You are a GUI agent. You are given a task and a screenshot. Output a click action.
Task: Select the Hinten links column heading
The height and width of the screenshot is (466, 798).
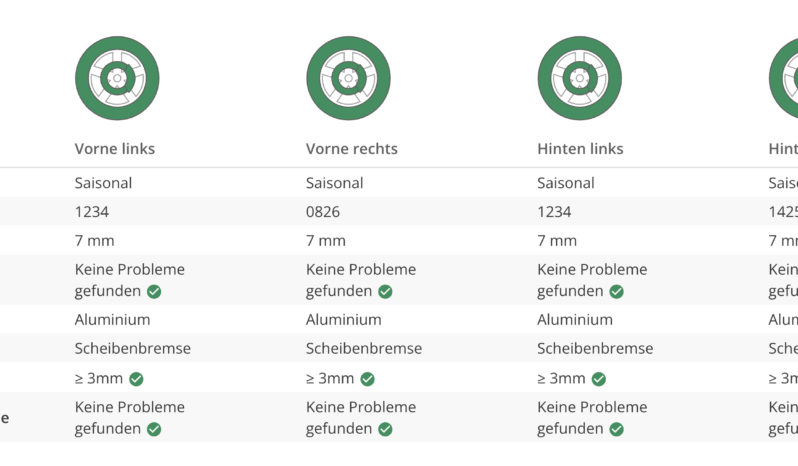580,149
